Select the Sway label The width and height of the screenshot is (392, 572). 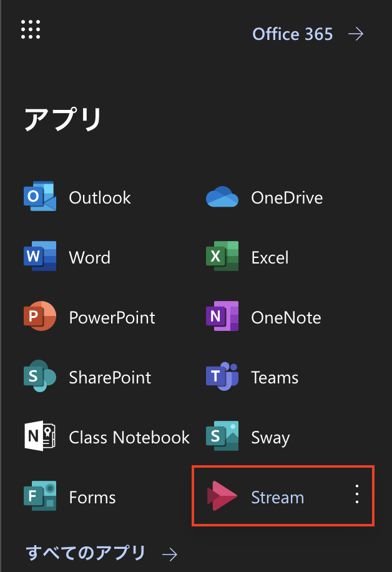click(270, 438)
